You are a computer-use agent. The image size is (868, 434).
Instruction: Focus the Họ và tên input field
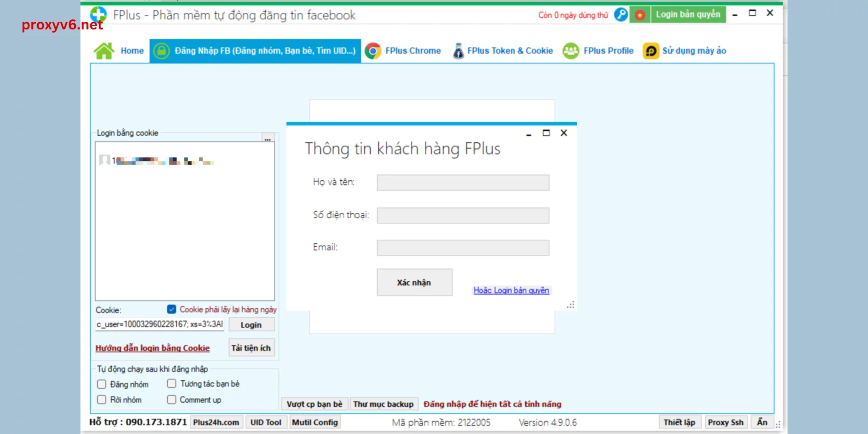(463, 183)
